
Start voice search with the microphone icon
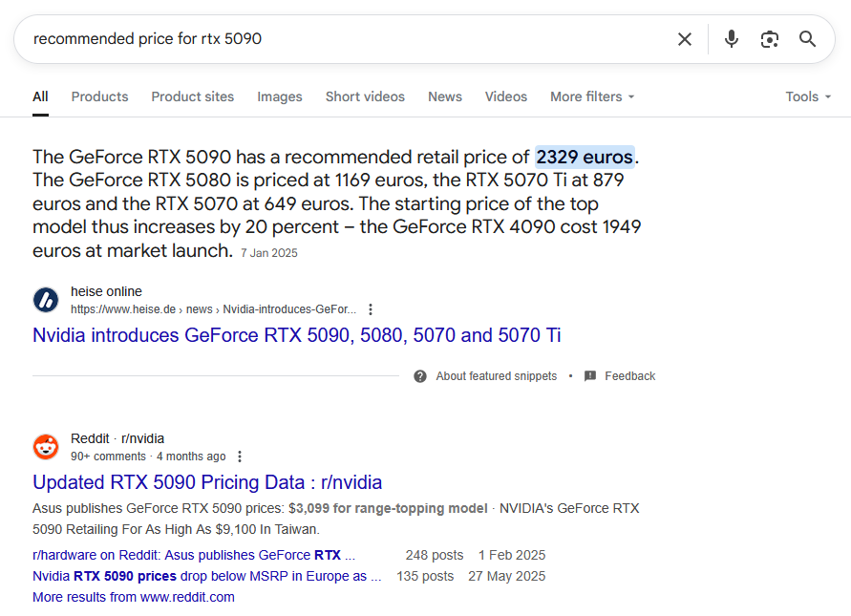[x=731, y=39]
